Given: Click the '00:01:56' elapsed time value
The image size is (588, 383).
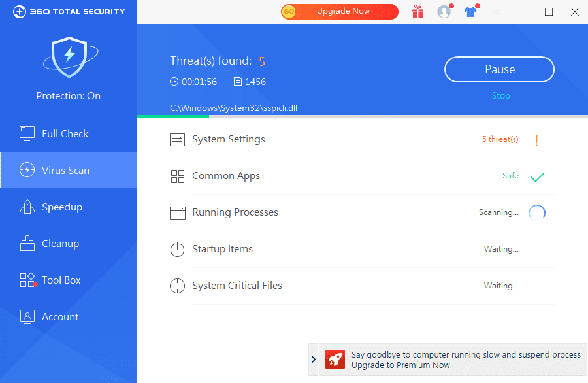Looking at the screenshot, I should coord(199,82).
